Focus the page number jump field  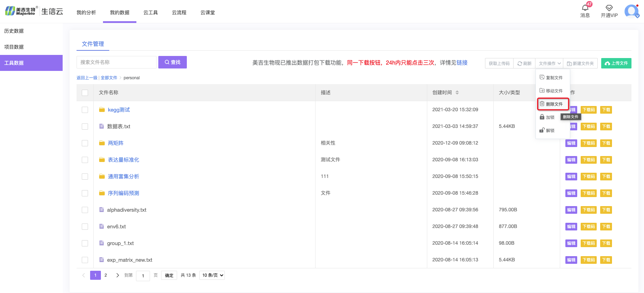coord(143,276)
